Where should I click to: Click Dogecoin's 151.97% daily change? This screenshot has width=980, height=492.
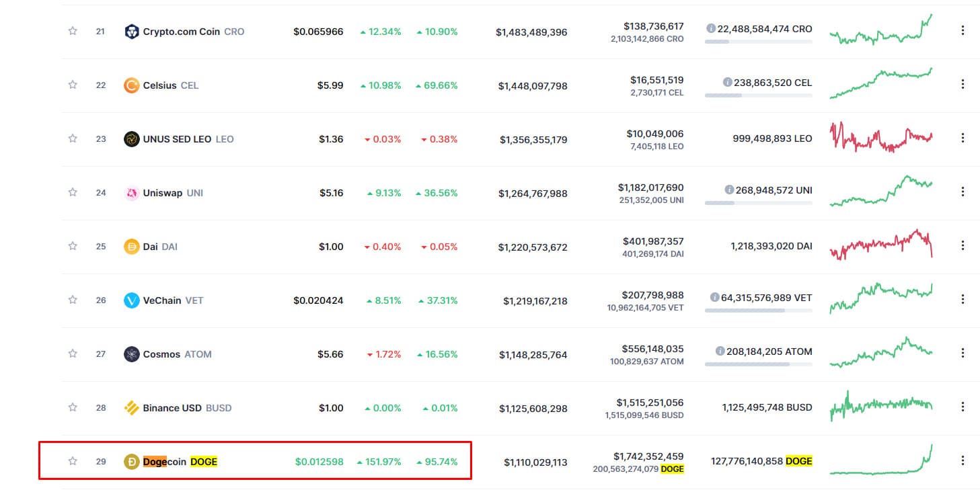point(379,462)
